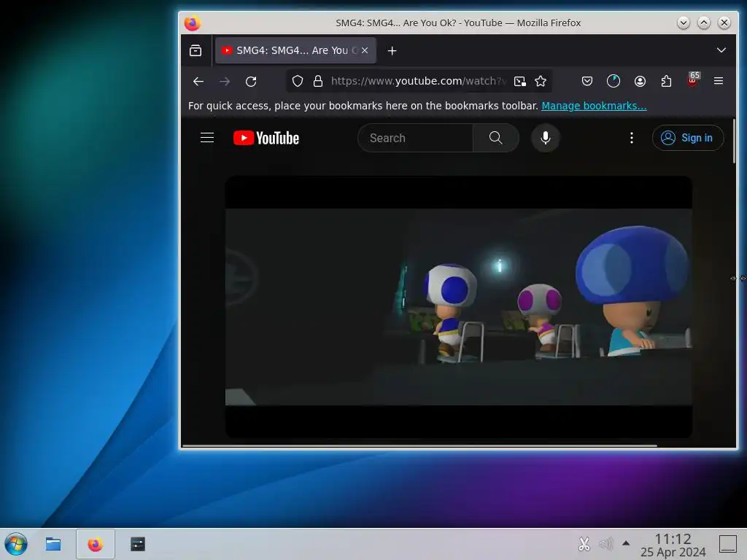Focus the YouTube URL address bar

click(418, 82)
